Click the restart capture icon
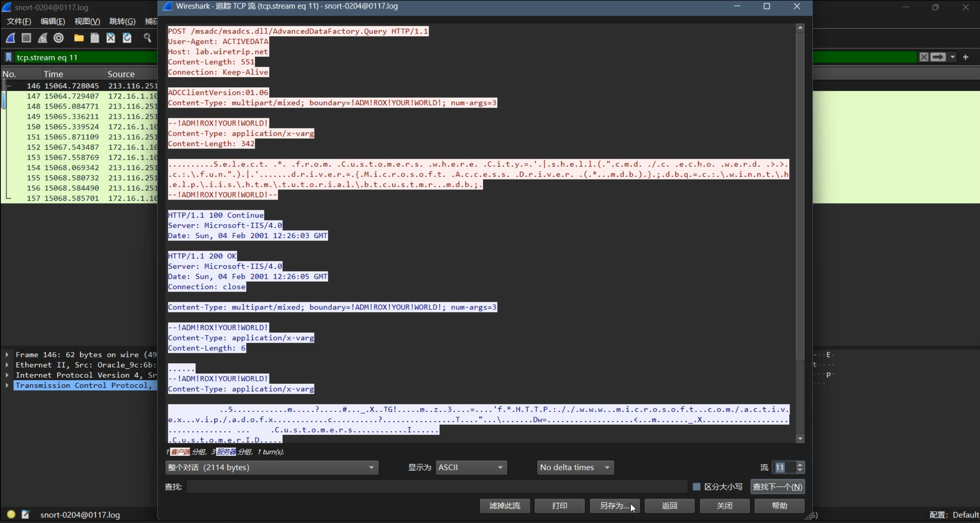This screenshot has height=523, width=980. [x=43, y=38]
